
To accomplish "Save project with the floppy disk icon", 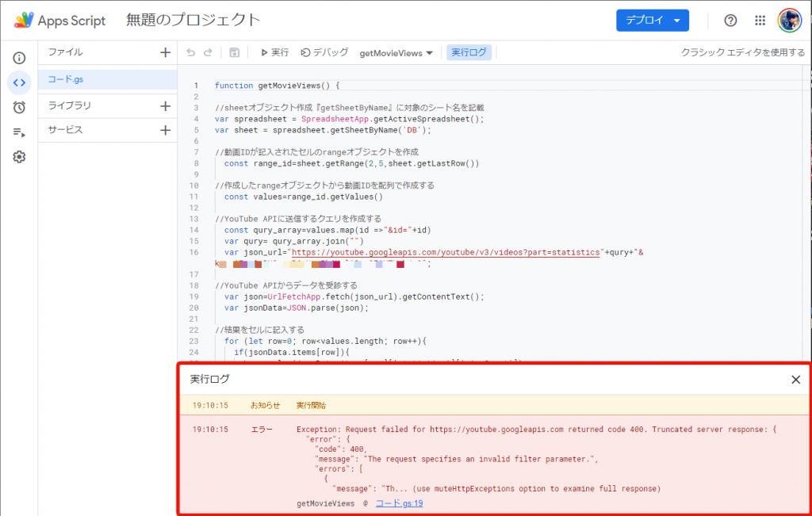I will point(234,52).
